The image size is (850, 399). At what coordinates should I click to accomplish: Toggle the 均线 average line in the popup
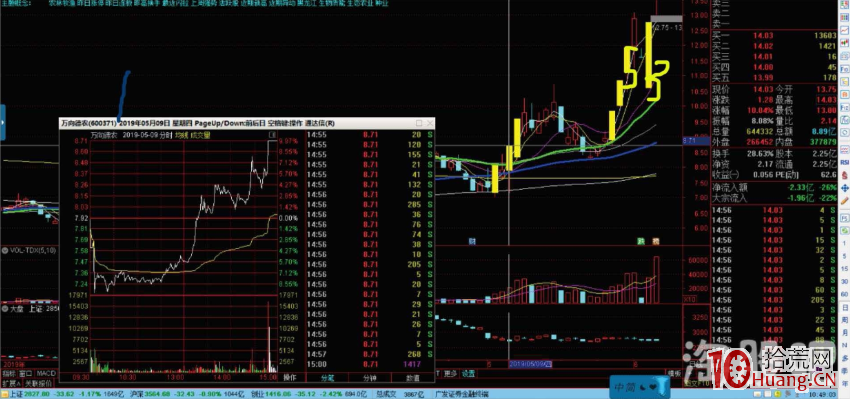(181, 134)
